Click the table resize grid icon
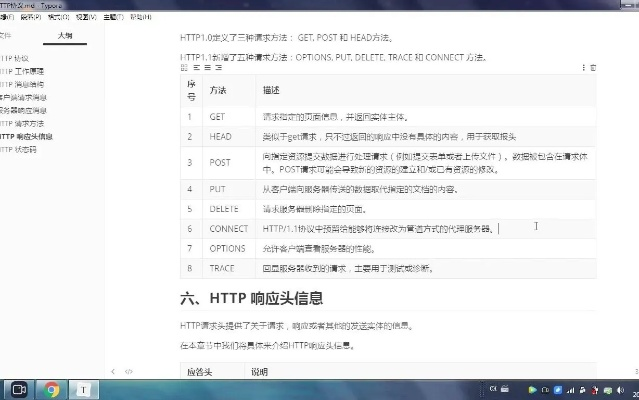Image resolution: width=639 pixels, height=400 pixels. (x=183, y=68)
